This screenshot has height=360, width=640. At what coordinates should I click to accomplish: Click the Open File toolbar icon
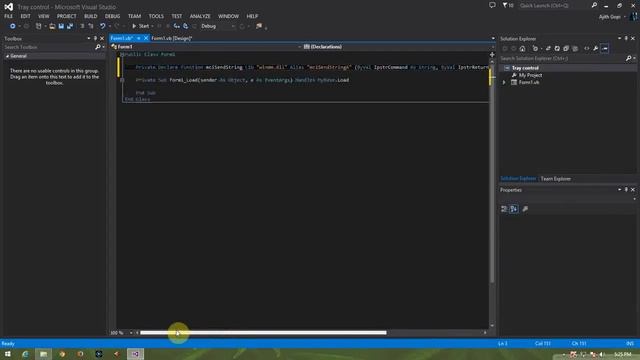coord(52,26)
